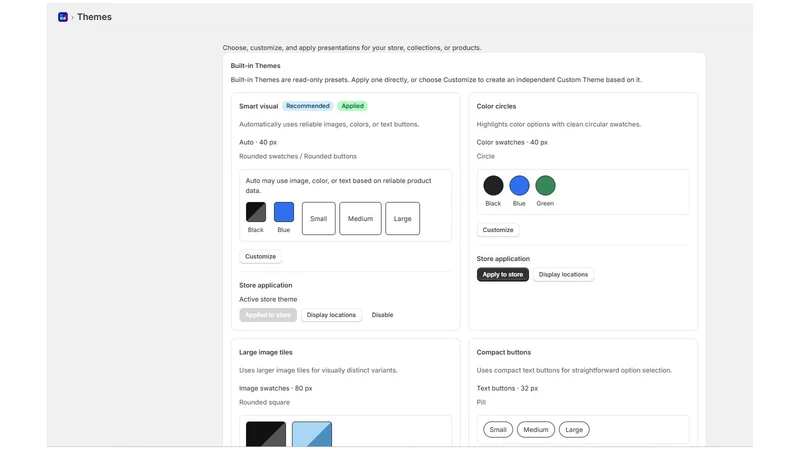Viewport: 800px width, 450px height.
Task: Click the Smart visual theme title
Action: (x=259, y=106)
